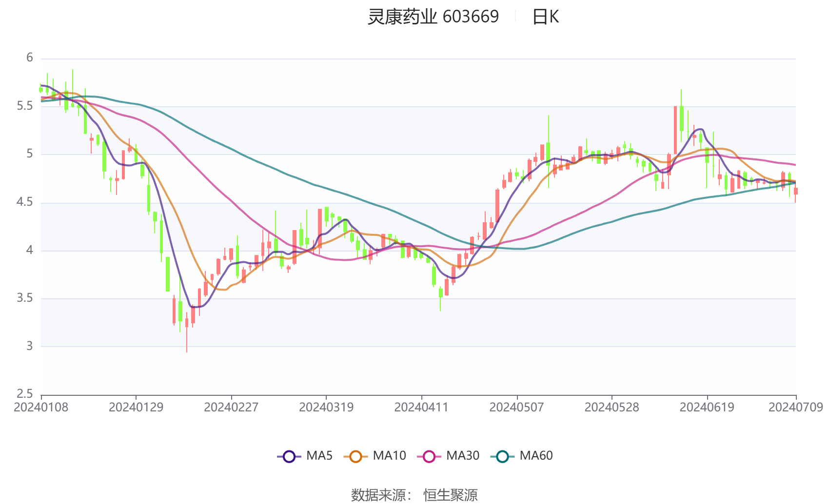Click the MA5 legend label text
This screenshot has height=504, width=829.
tap(319, 456)
